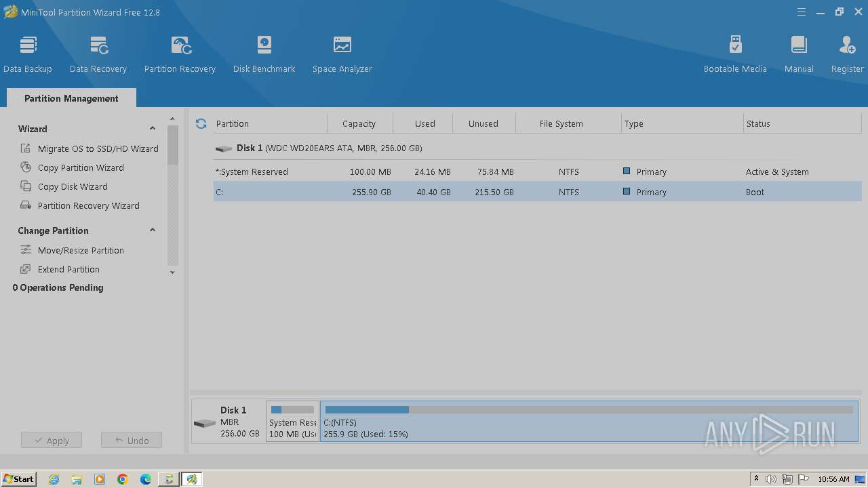Open Internet Explorer from taskbar

pyautogui.click(x=54, y=479)
